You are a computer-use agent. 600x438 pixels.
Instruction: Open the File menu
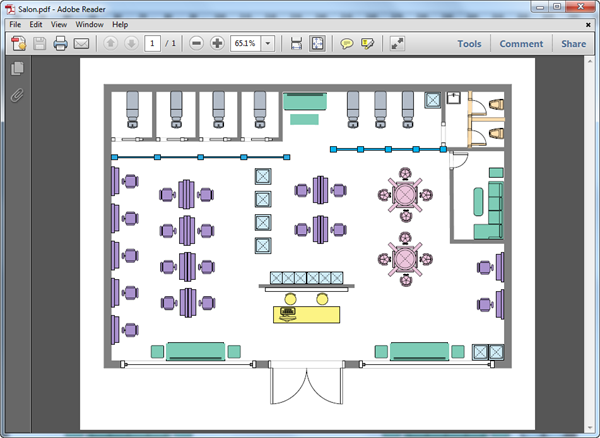15,24
